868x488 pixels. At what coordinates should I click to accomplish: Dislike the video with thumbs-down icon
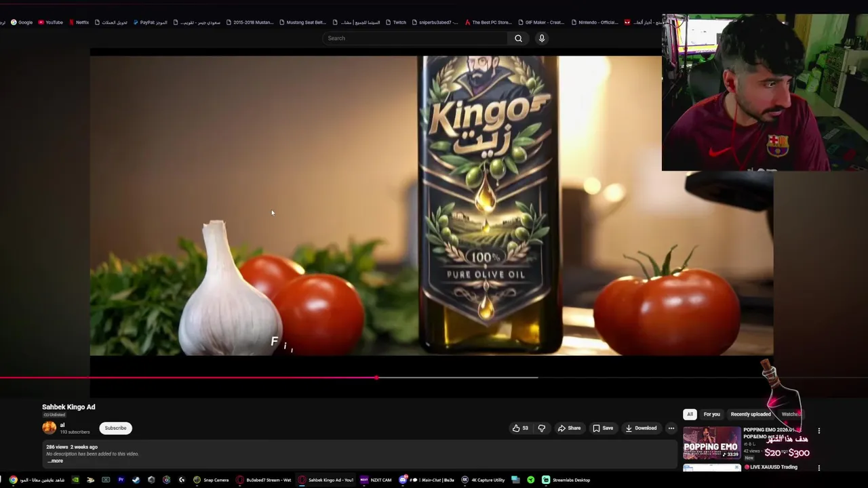(x=541, y=428)
